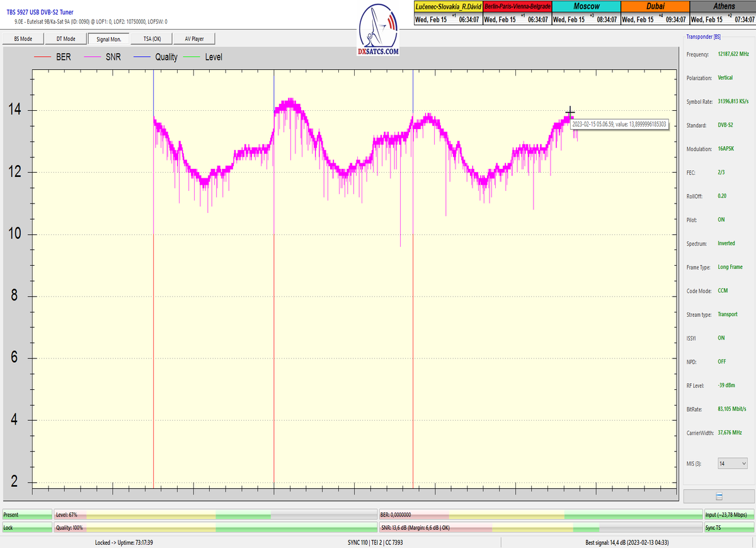This screenshot has width=756, height=548.
Task: Open the AV Player tab
Action: coord(194,39)
